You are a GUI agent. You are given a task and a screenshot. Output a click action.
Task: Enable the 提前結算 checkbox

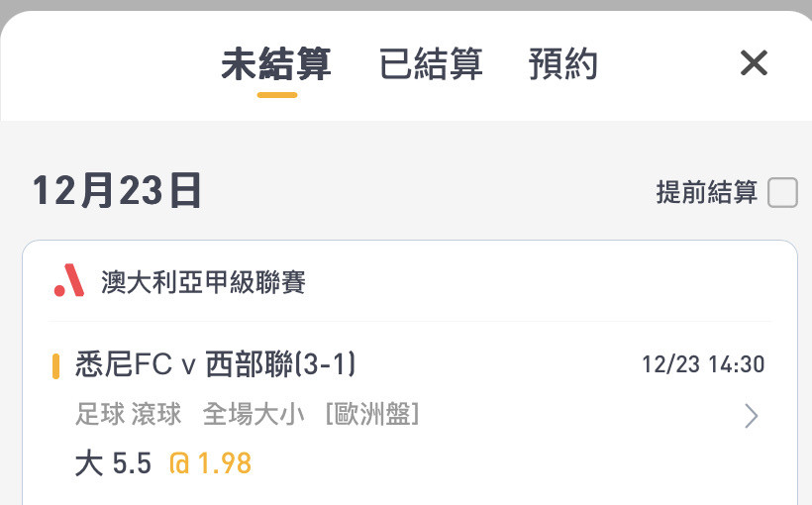pyautogui.click(x=782, y=192)
